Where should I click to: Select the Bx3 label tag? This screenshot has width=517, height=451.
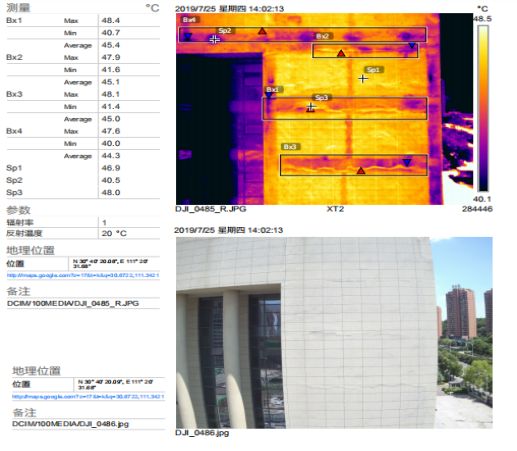pyautogui.click(x=291, y=147)
